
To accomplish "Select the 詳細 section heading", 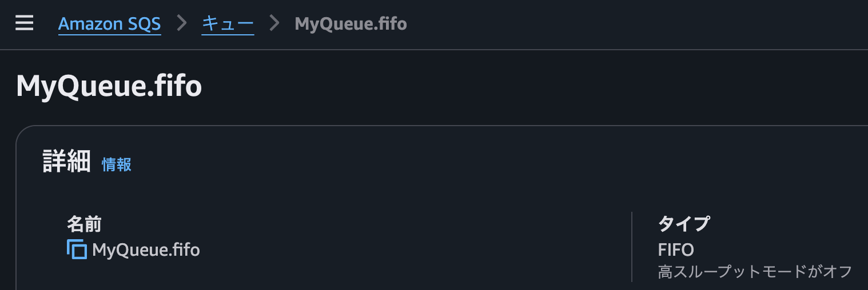I will (x=67, y=163).
